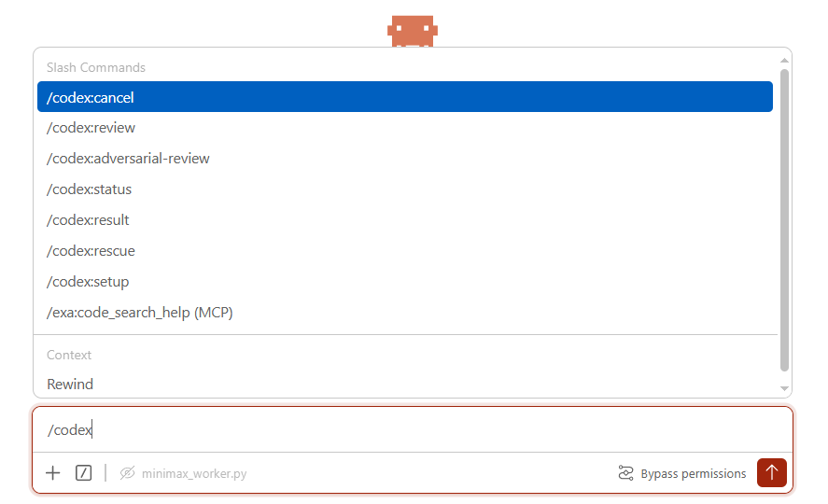Screen dimensions: 828x504
Task: Select /exa:code_search_help (MCP) command
Action: coord(405,313)
